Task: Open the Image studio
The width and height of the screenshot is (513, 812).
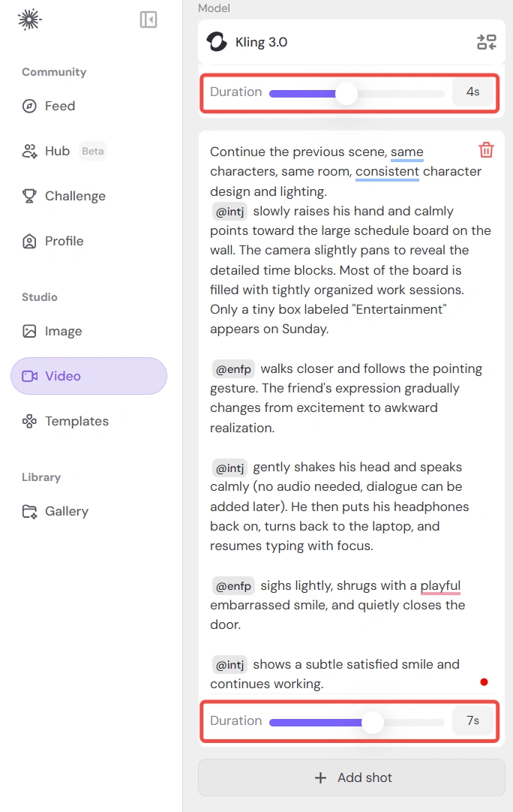Action: tap(63, 331)
